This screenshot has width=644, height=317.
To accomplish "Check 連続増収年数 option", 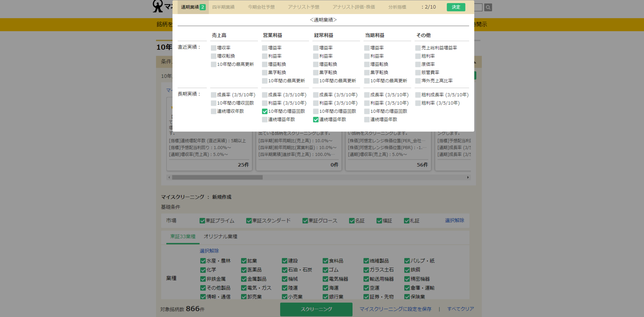I will tap(214, 111).
